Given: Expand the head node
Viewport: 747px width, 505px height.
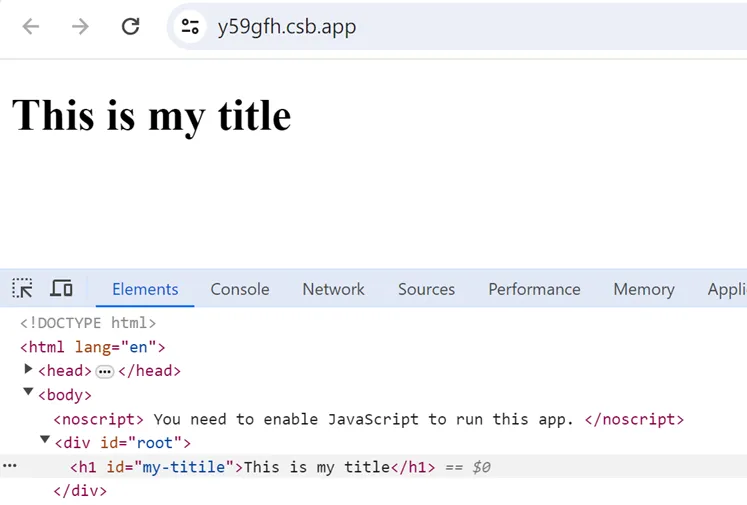Looking at the screenshot, I should (x=28, y=370).
